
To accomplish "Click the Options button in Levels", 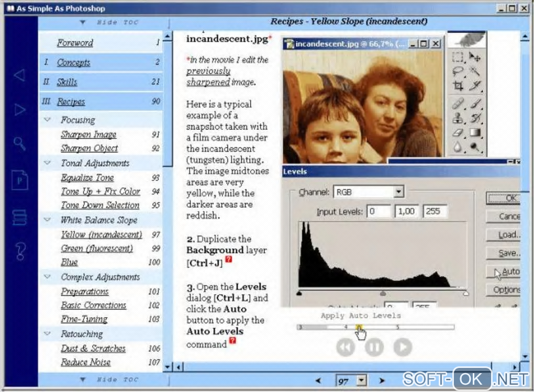I will (x=503, y=290).
